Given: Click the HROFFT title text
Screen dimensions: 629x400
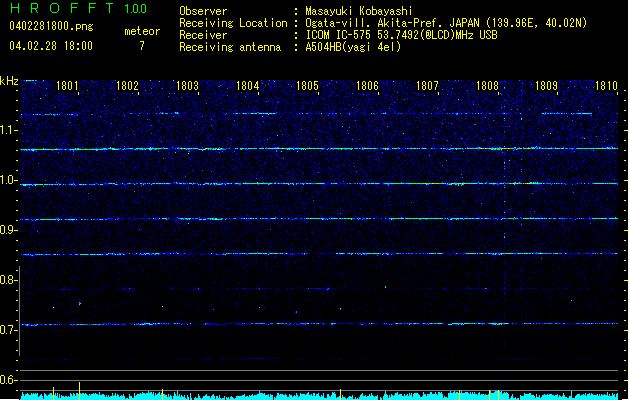Looking at the screenshot, I should pyautogui.click(x=60, y=9).
